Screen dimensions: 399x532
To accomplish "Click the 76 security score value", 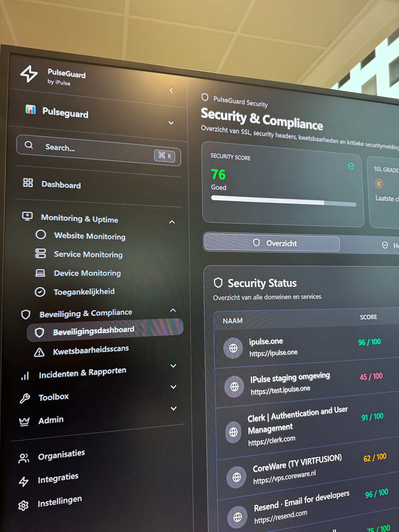I will 218,174.
